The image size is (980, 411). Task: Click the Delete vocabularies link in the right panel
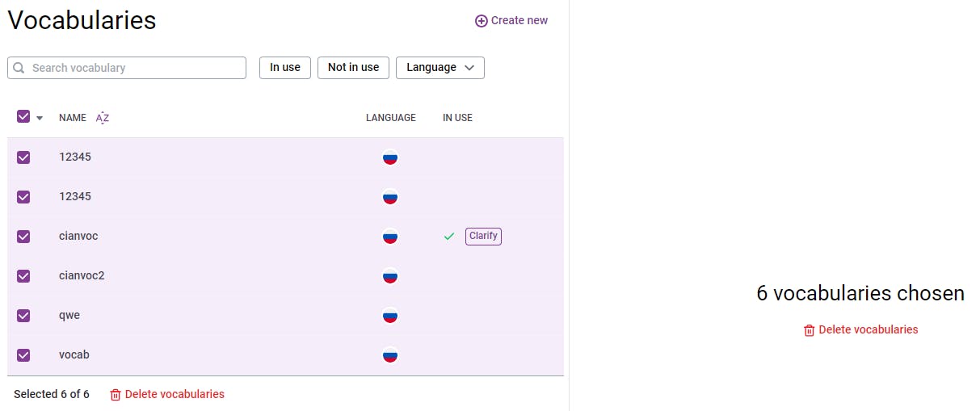tap(868, 329)
